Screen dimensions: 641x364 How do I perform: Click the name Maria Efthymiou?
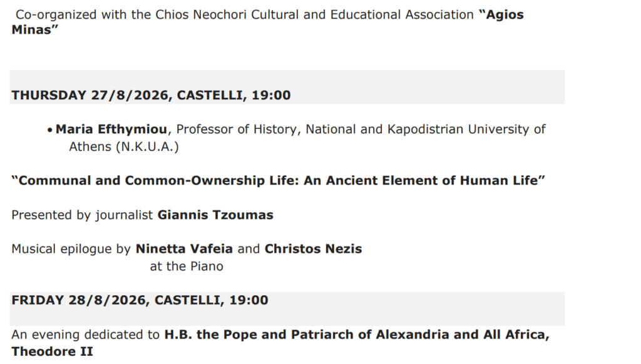point(111,129)
